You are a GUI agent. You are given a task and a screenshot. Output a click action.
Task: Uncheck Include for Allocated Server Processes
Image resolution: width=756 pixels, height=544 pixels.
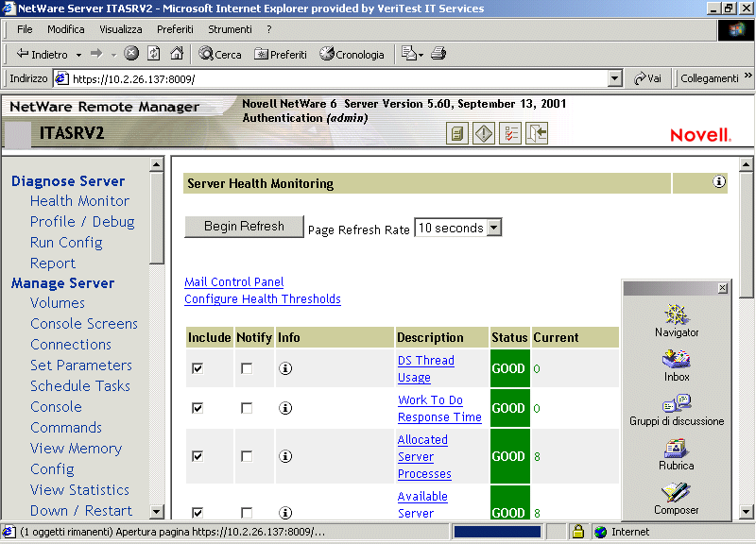click(x=197, y=456)
